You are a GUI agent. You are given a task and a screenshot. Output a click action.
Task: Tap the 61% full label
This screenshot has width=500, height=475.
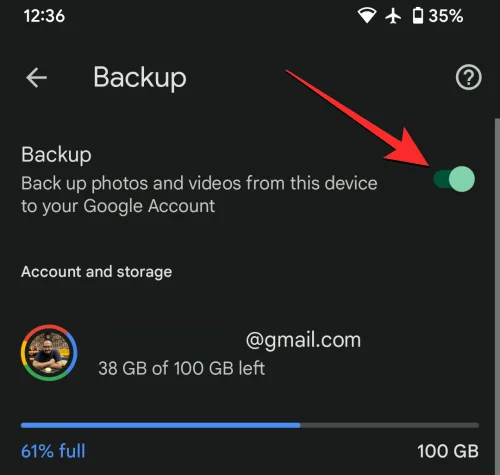pos(53,451)
